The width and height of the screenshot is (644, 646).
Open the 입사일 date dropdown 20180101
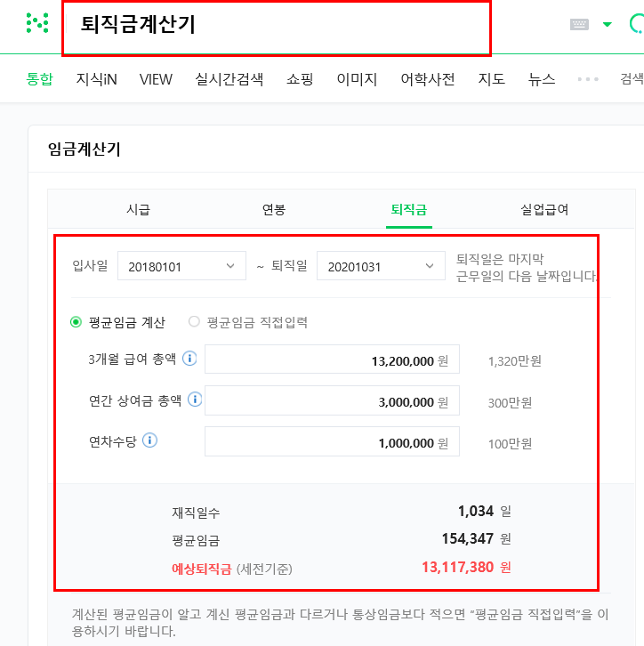(x=181, y=266)
